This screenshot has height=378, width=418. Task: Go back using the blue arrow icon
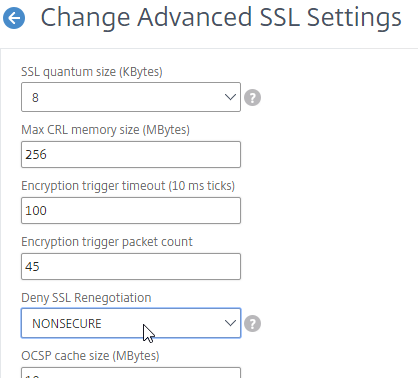pos(14,18)
